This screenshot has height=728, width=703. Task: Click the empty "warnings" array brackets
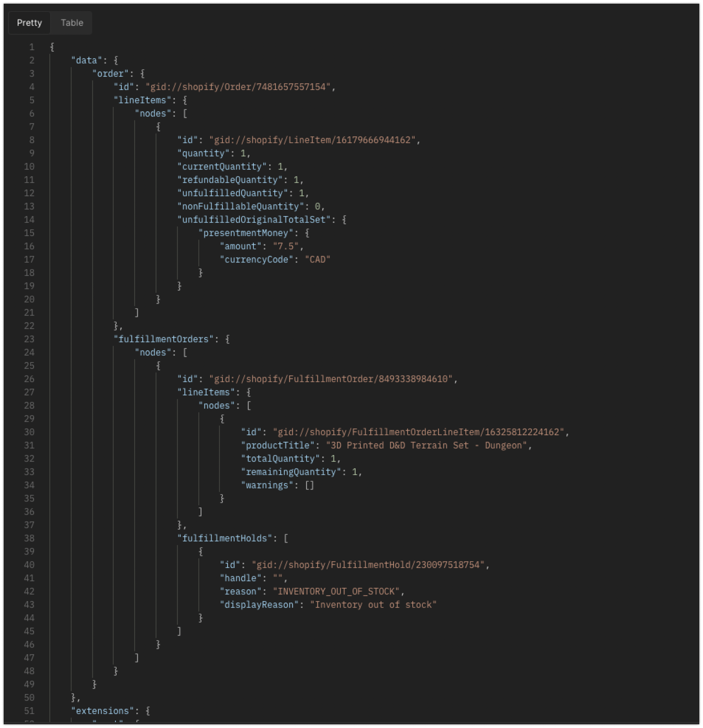coord(309,485)
